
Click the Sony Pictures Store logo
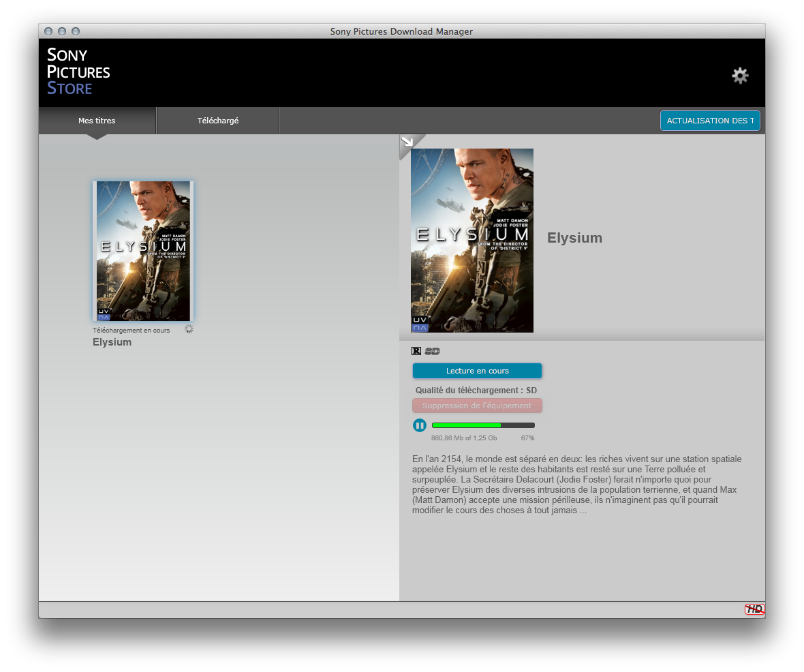pyautogui.click(x=78, y=72)
